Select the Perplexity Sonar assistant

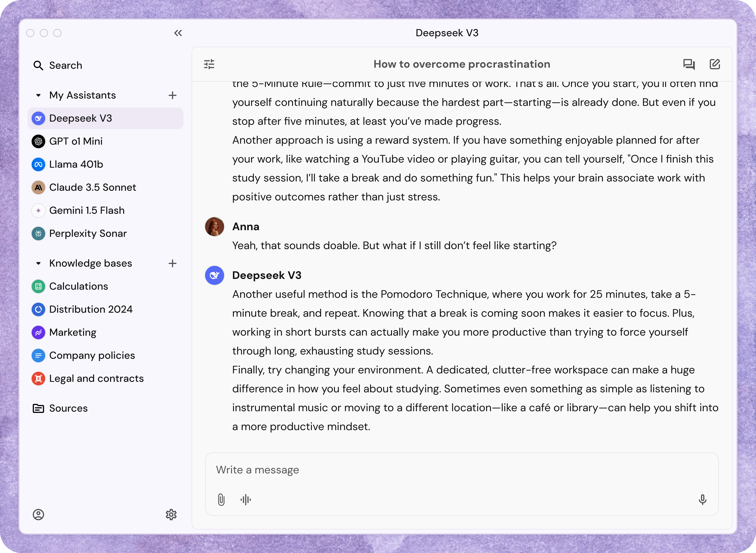(x=105, y=234)
